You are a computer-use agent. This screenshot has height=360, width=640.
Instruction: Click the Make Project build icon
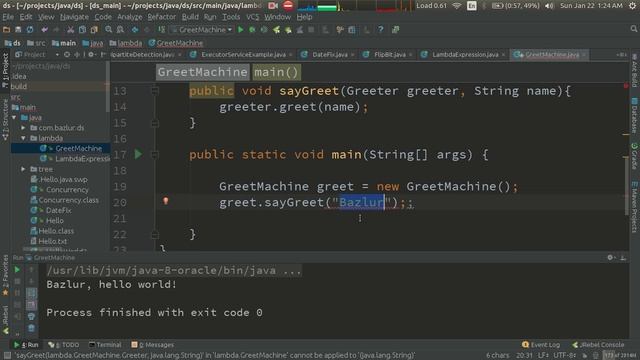point(162,30)
